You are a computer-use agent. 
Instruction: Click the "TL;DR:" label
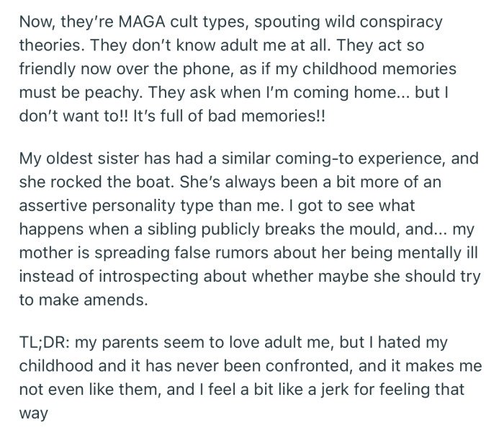(45, 342)
